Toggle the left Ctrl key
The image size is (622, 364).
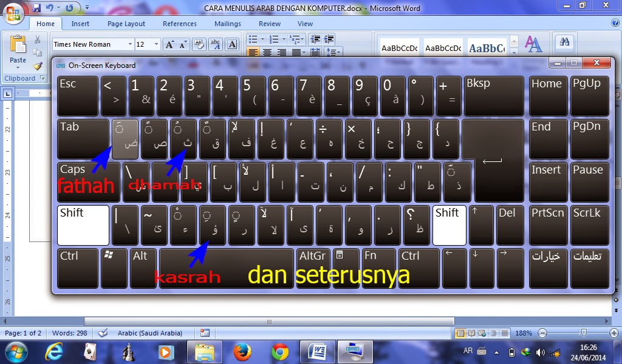click(x=77, y=268)
